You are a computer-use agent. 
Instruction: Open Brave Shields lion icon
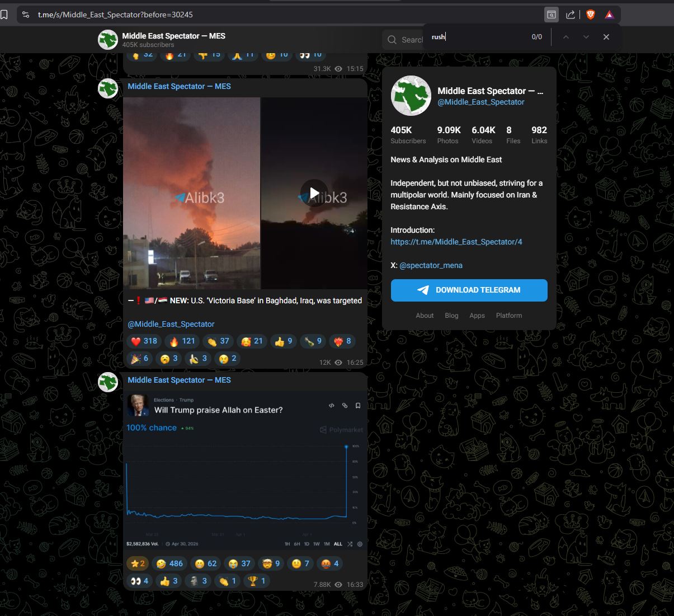(590, 15)
